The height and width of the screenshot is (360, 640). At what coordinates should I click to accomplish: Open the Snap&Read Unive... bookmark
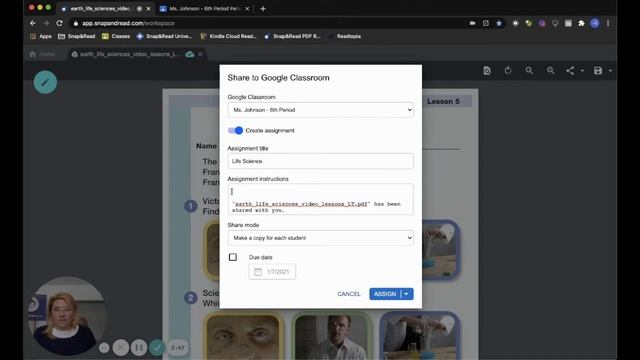tap(164, 36)
